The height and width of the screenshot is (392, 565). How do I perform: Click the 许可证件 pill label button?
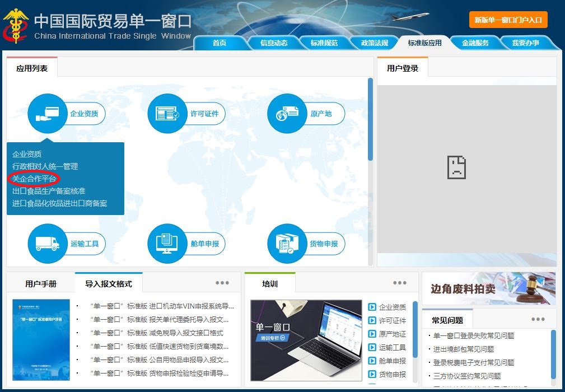point(204,114)
